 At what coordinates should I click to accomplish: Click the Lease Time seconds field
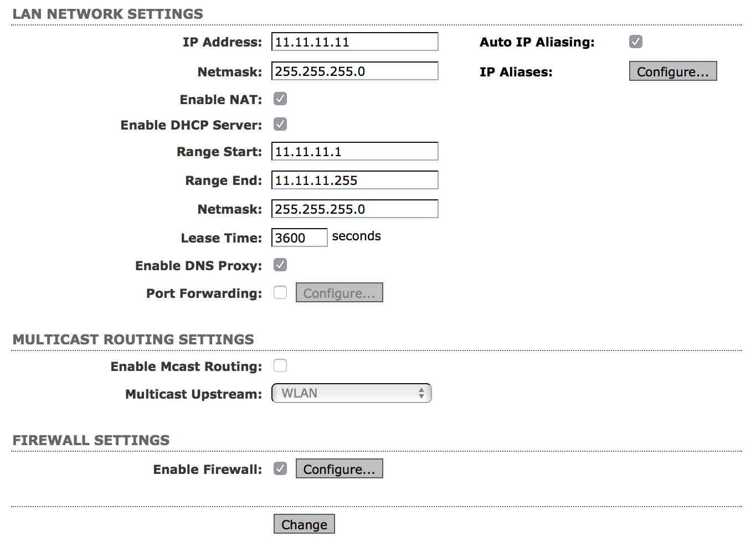[x=299, y=238]
